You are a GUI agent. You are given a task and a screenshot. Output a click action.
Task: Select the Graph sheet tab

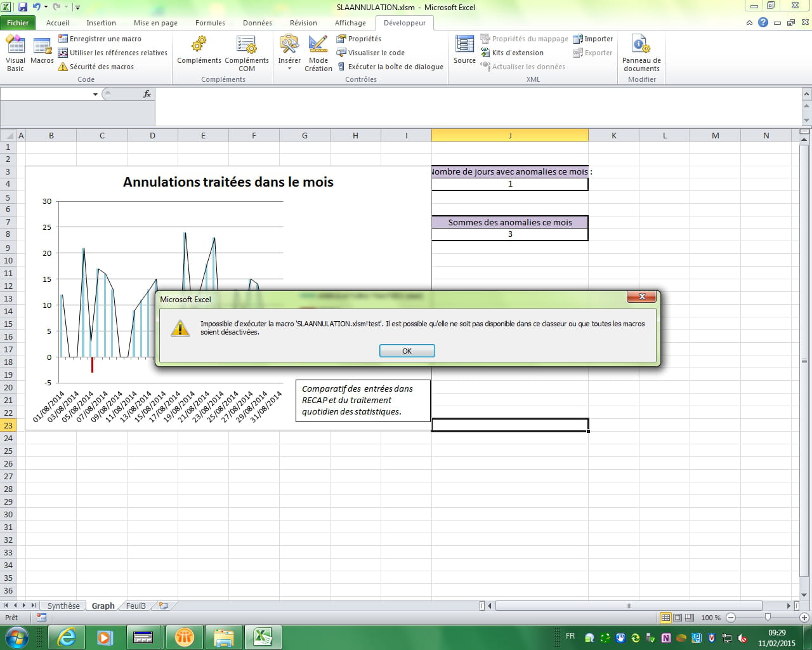click(x=103, y=606)
